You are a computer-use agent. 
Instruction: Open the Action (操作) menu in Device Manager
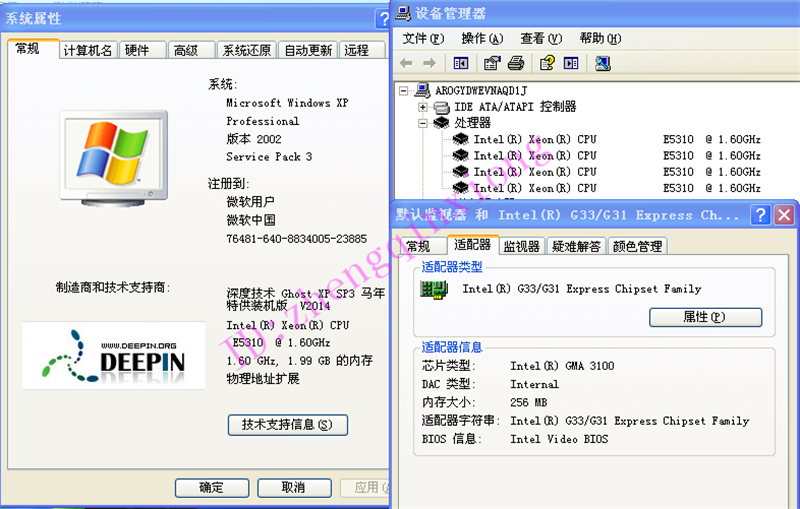tap(482, 39)
